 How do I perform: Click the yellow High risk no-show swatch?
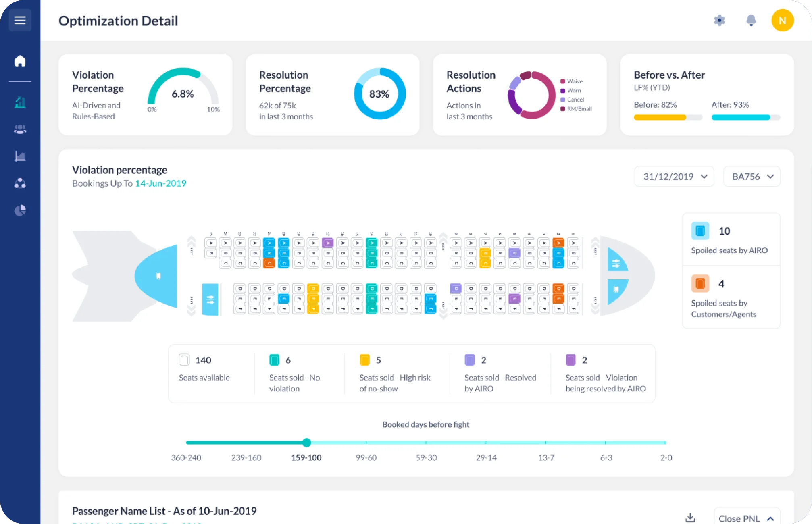point(364,360)
